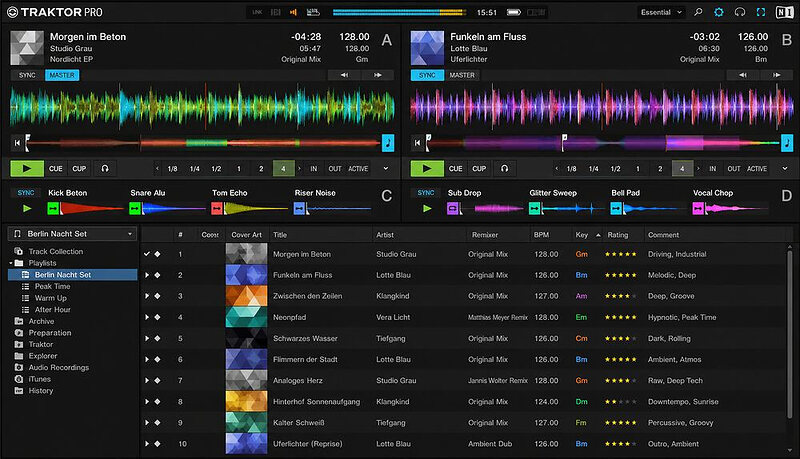Click the iTunes icon in the browser tree
Image resolution: width=800 pixels, height=459 pixels.
point(19,379)
